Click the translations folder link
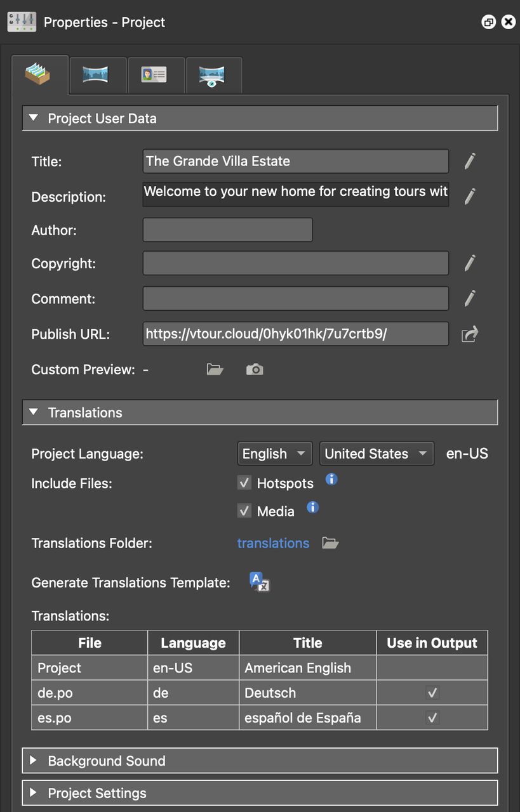This screenshot has width=520, height=812. click(x=273, y=543)
